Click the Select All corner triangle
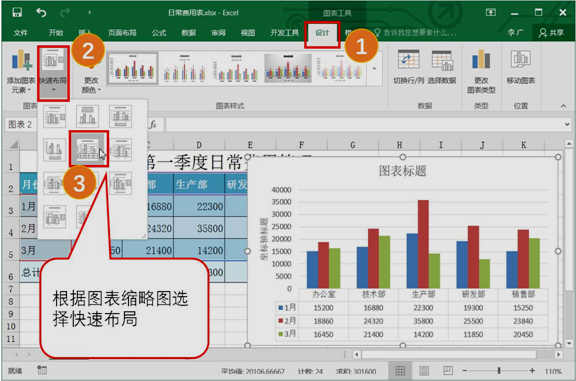Screen dimensions: 576x381 click(x=14, y=144)
